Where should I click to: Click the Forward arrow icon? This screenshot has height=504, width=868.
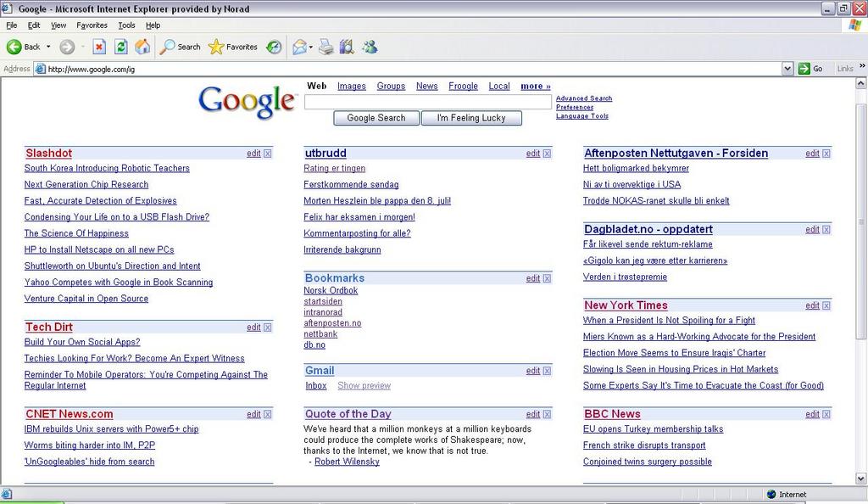coord(67,47)
